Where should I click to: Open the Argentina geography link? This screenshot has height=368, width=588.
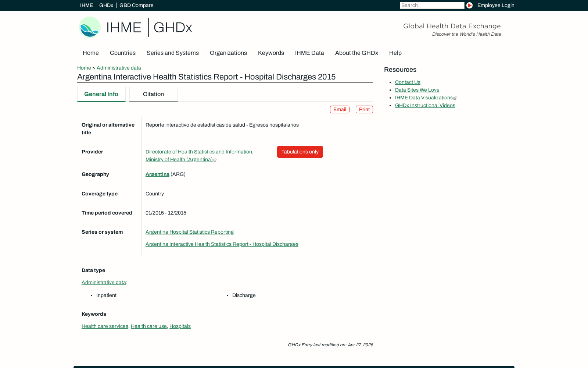click(x=157, y=174)
